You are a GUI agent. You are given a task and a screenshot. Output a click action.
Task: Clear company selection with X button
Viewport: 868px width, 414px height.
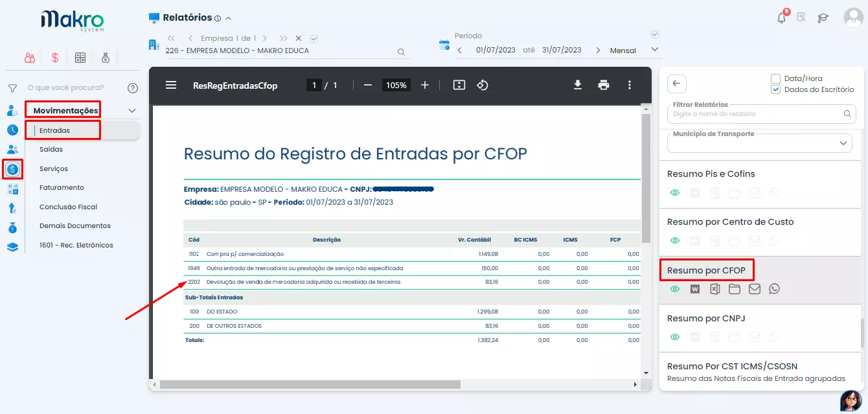[299, 38]
